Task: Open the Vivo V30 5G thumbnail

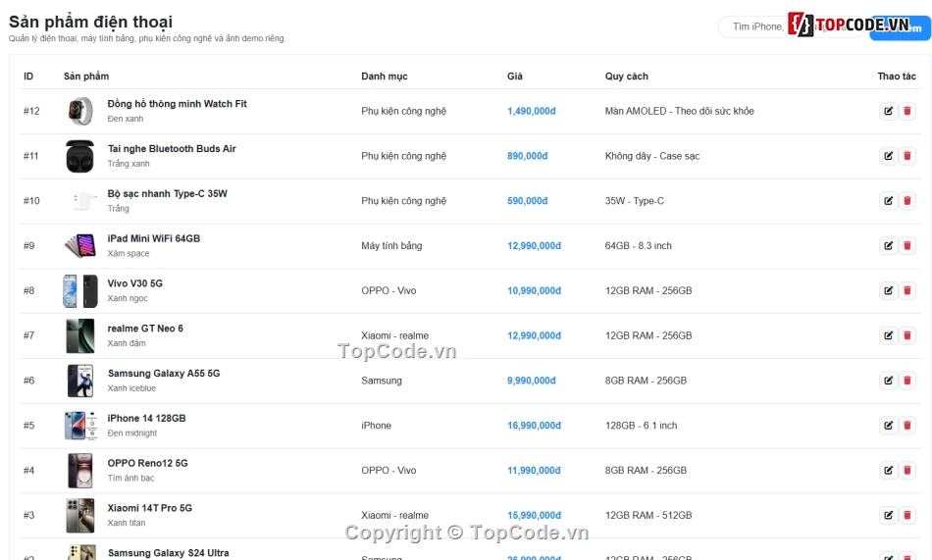Action: (80, 290)
